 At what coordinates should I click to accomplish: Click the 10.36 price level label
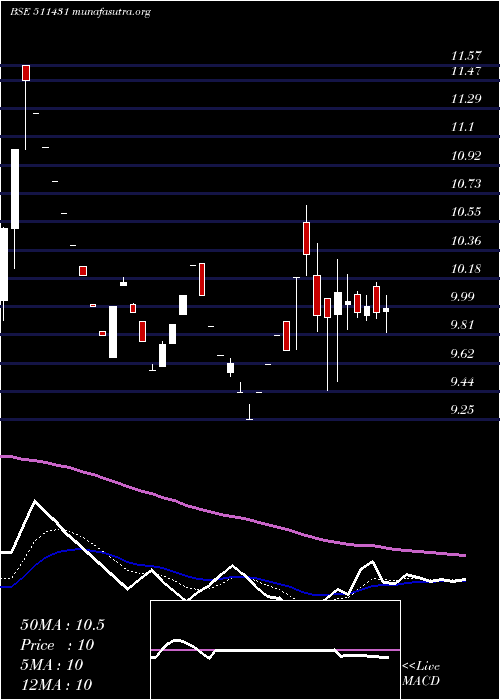click(466, 241)
